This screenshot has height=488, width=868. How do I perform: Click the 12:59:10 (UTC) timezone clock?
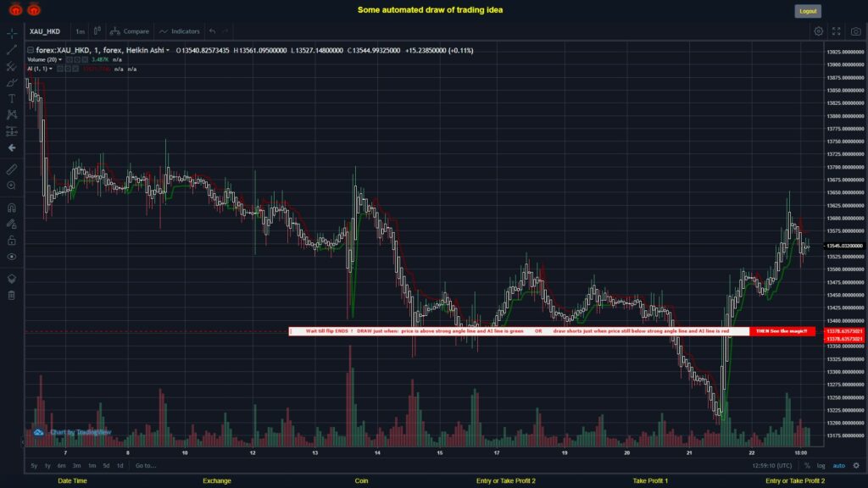(771, 466)
